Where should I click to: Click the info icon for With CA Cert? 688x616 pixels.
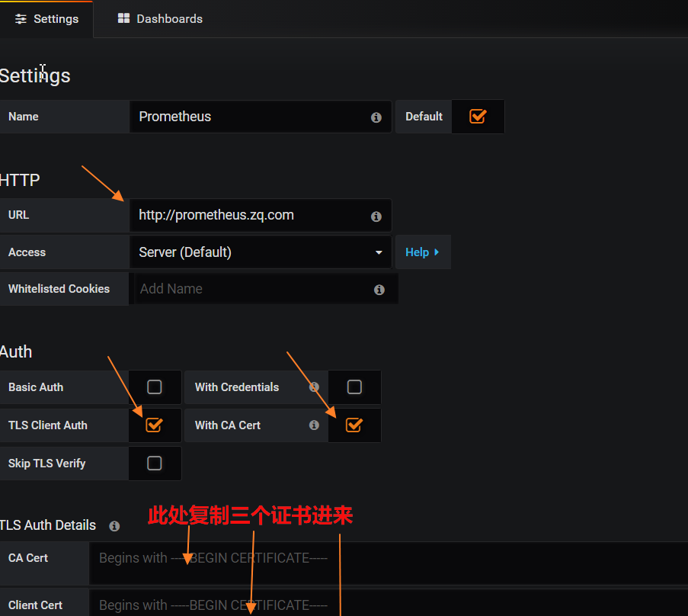tap(314, 425)
